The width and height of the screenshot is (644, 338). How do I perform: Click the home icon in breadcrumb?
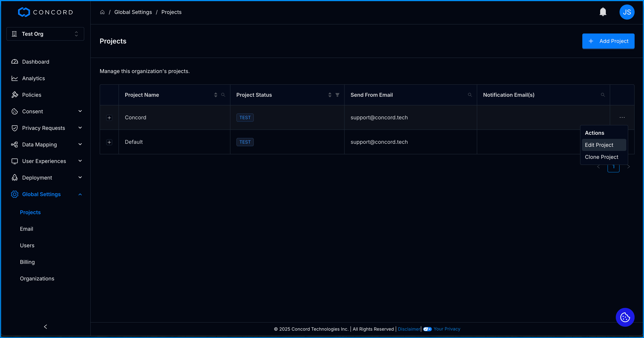(102, 12)
